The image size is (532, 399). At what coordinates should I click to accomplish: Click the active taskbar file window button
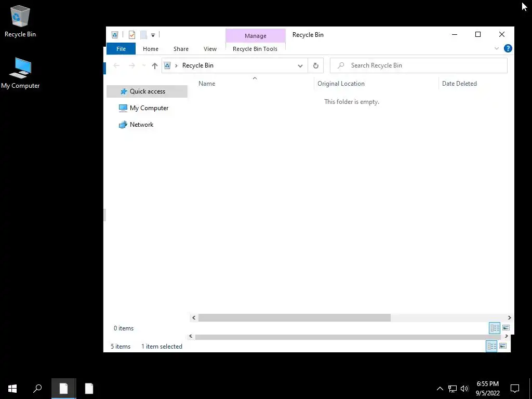click(x=64, y=389)
